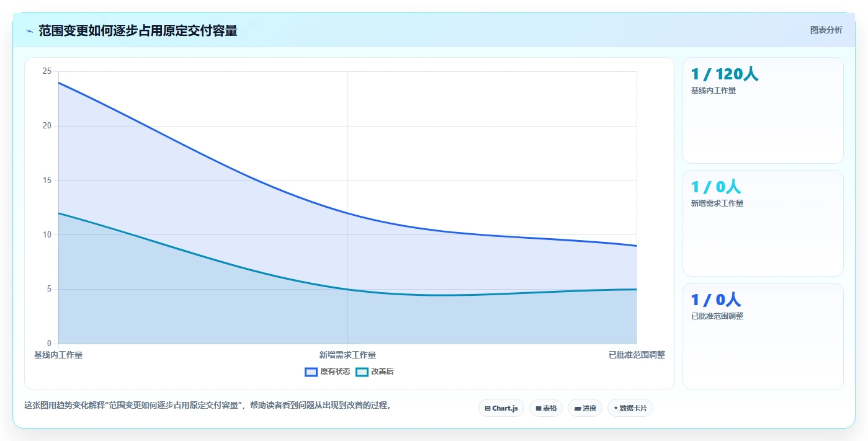Select the 已批准范围调整 data card
The height and width of the screenshot is (441, 868).
pos(763,337)
